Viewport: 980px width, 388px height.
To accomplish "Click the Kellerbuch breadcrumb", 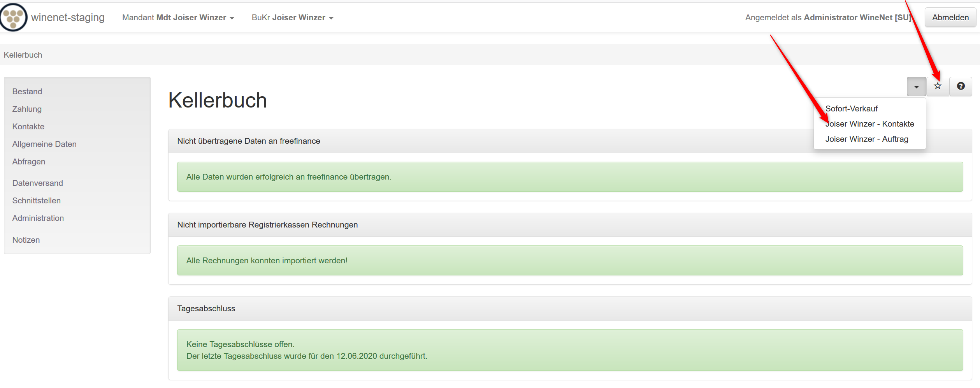I will 23,55.
